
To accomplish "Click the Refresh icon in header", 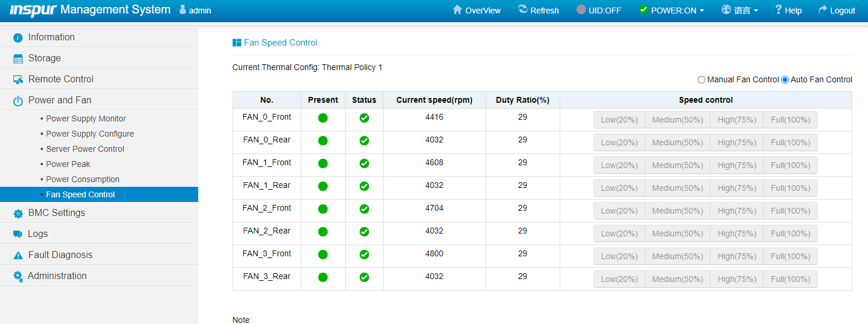I will point(522,10).
